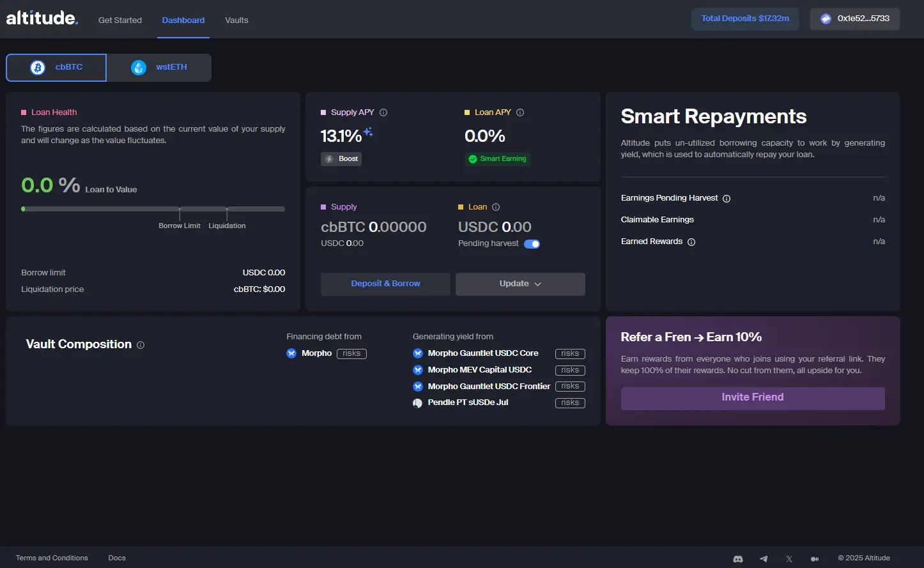Click risks badge for Morpho MEV Capital USDC

click(570, 371)
